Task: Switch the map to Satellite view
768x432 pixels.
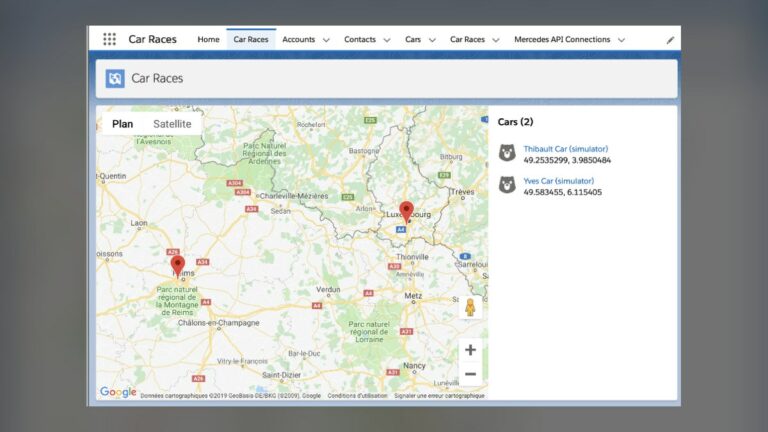Action: (172, 124)
